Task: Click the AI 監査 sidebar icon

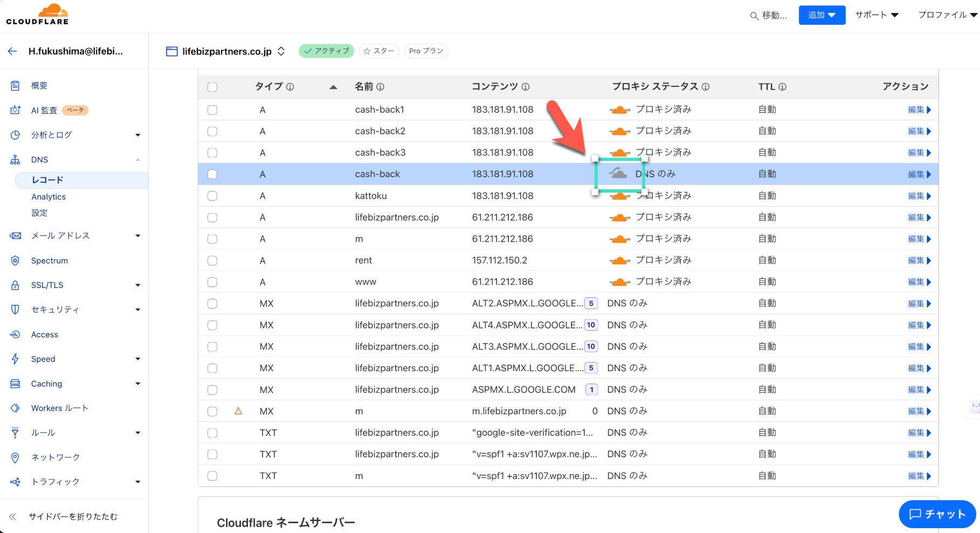Action: pos(15,110)
